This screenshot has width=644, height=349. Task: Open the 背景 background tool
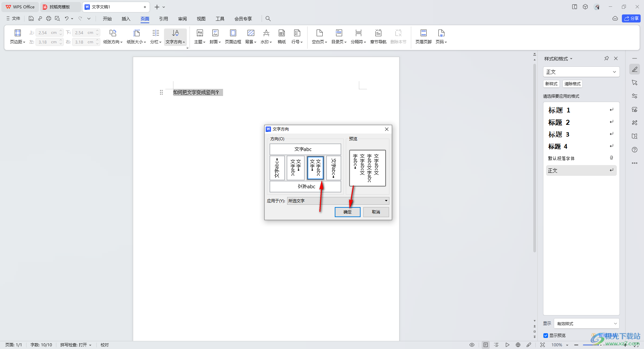coord(251,37)
